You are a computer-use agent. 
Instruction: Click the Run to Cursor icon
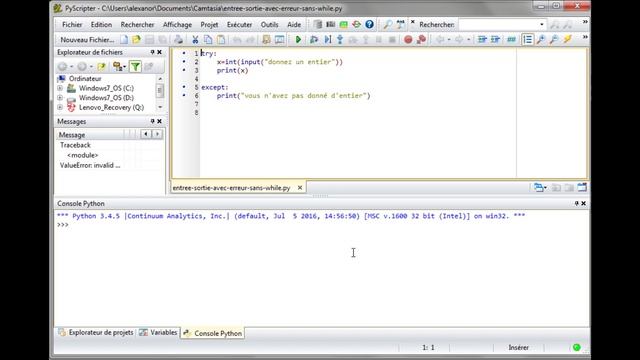coord(327,40)
